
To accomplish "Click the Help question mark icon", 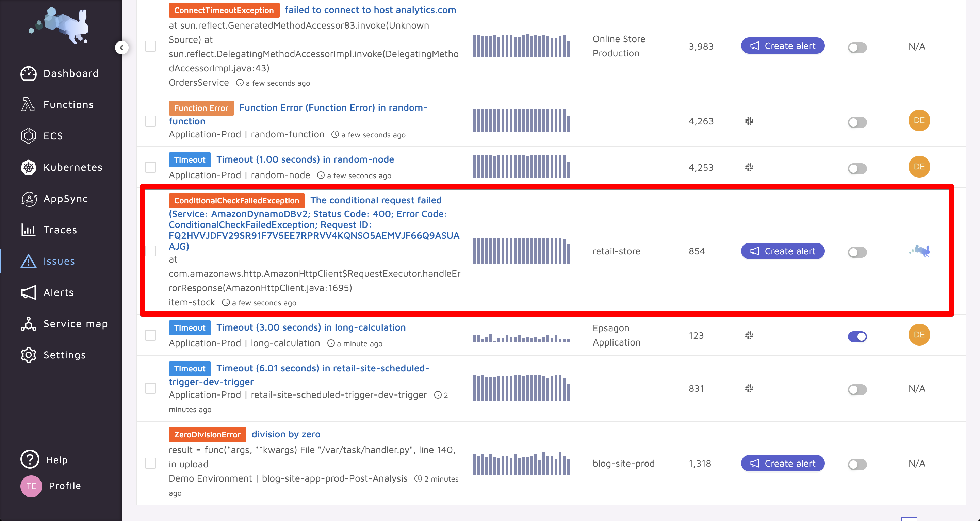I will (x=30, y=459).
